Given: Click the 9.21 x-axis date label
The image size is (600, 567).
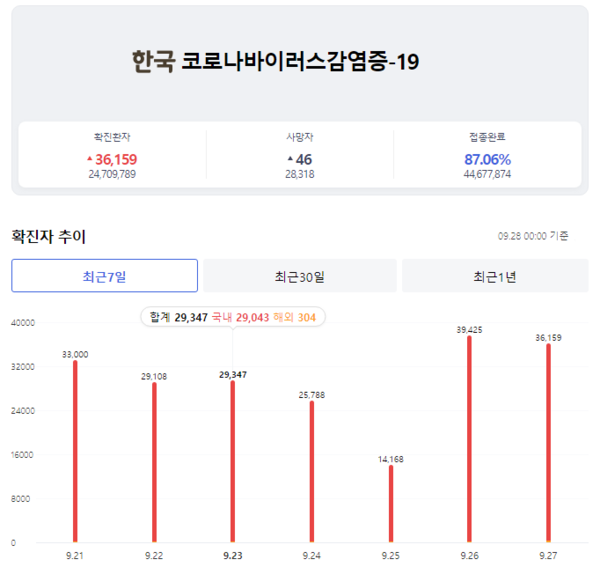Looking at the screenshot, I should point(75,555).
